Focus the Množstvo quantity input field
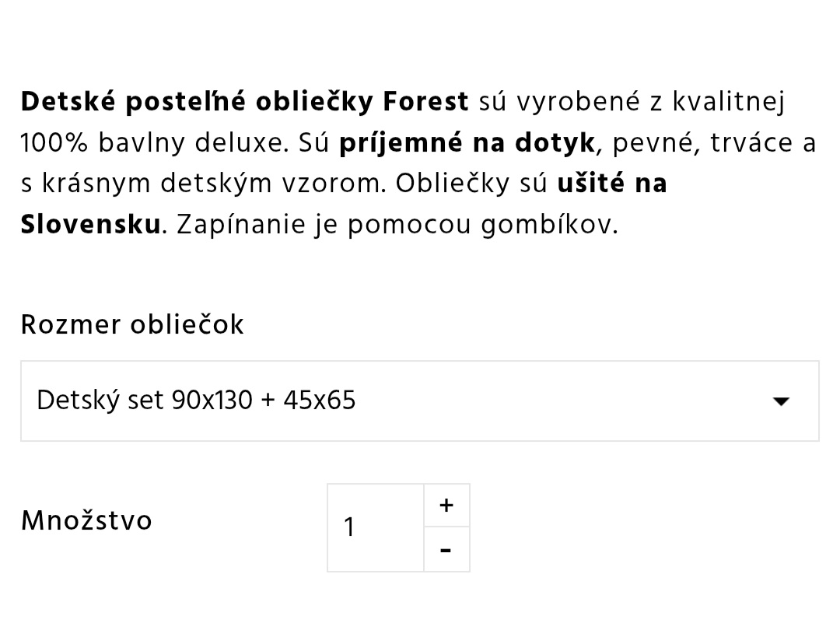Image resolution: width=840 pixels, height=623 pixels. pyautogui.click(x=375, y=527)
